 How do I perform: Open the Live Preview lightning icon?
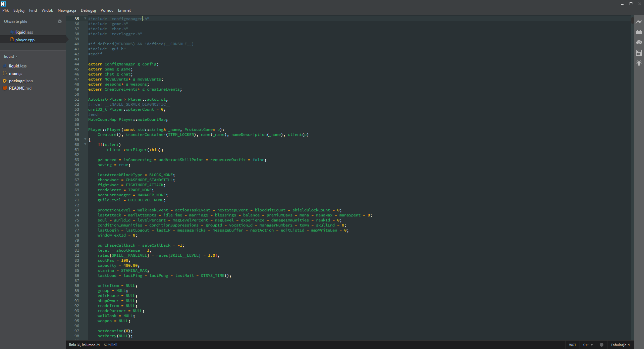[639, 21]
